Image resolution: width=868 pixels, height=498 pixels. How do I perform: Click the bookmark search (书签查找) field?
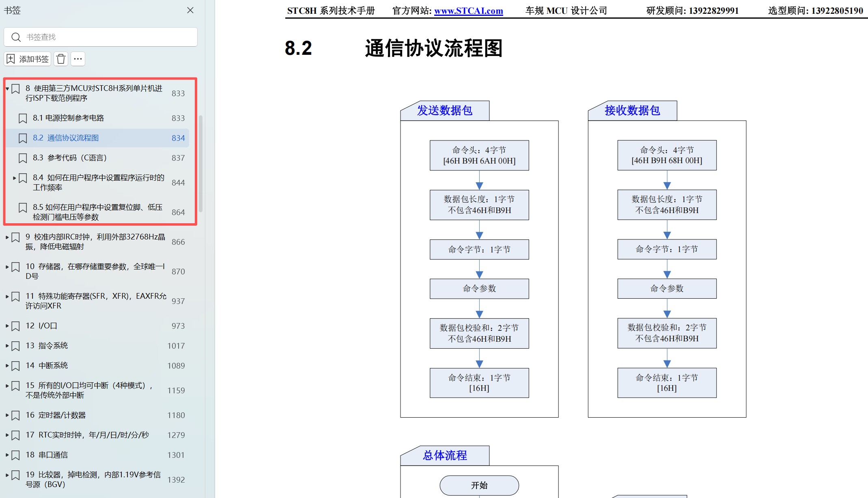point(106,37)
